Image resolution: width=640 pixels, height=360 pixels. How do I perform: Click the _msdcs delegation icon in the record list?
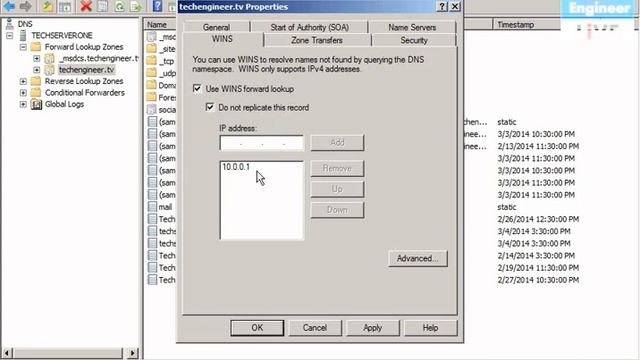152,37
